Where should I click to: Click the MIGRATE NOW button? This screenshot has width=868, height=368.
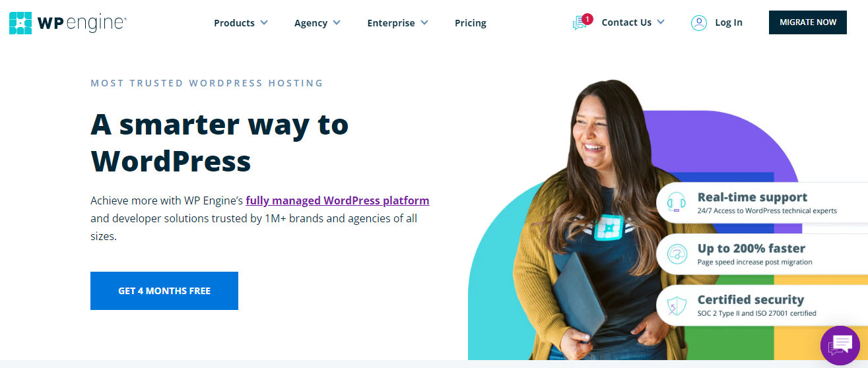808,22
